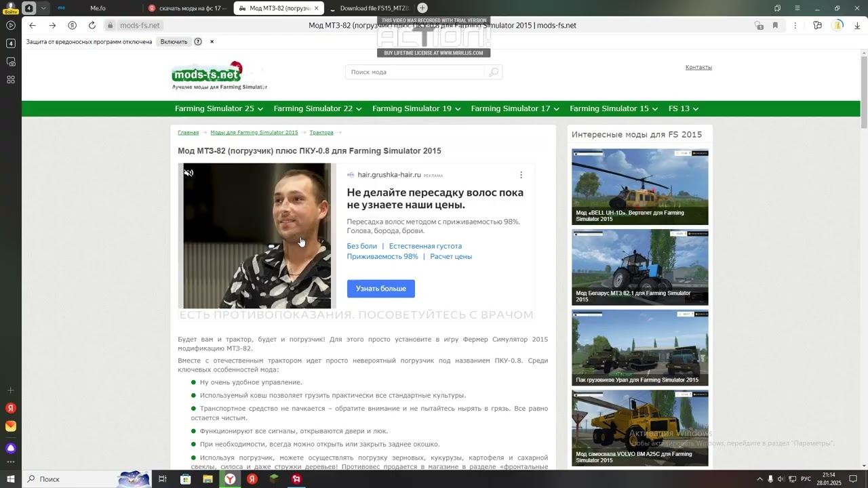Open the Пак грузовиков Урал thumbnail

coord(640,348)
